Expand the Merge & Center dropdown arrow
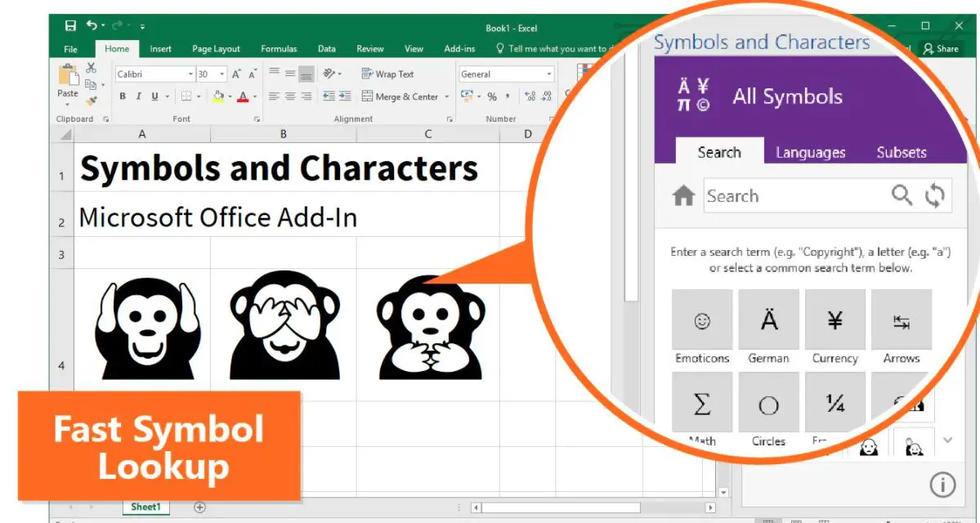This screenshot has width=980, height=523. [447, 97]
